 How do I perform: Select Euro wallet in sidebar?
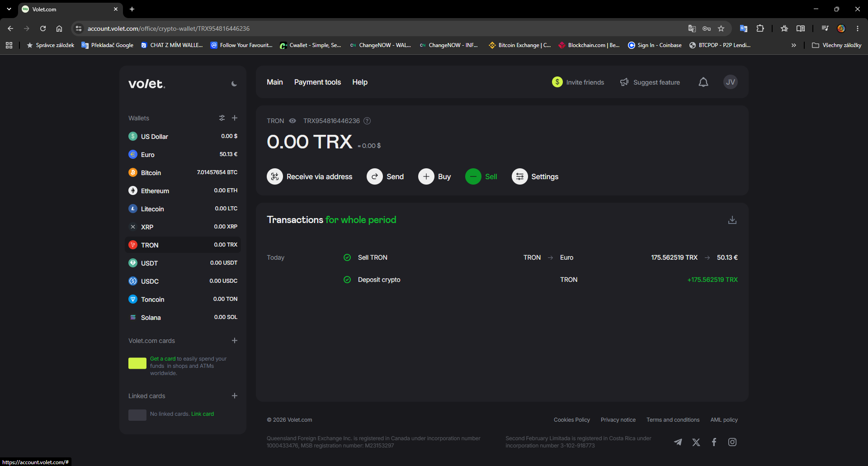tap(183, 154)
